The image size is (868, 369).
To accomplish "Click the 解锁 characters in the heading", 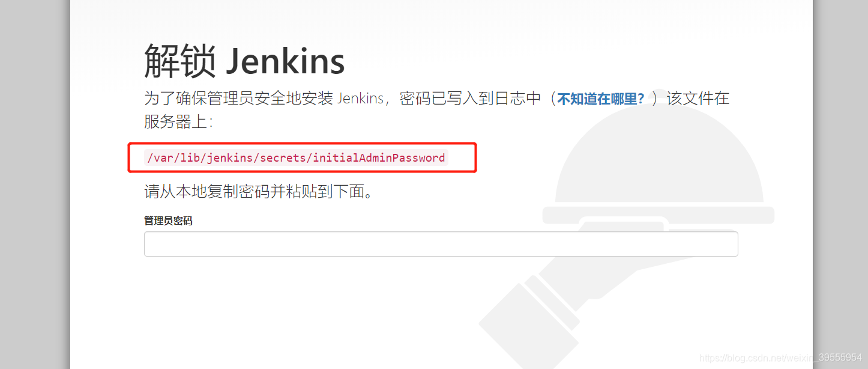I will click(179, 61).
